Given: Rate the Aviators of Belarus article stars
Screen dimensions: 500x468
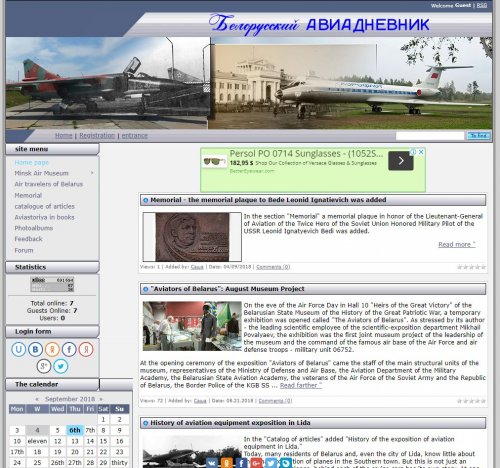Looking at the screenshot, I should click(x=471, y=401).
